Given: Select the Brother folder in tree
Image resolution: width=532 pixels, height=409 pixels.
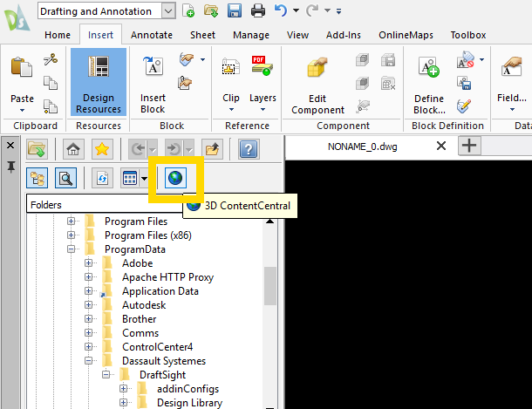Looking at the screenshot, I should (x=140, y=319).
